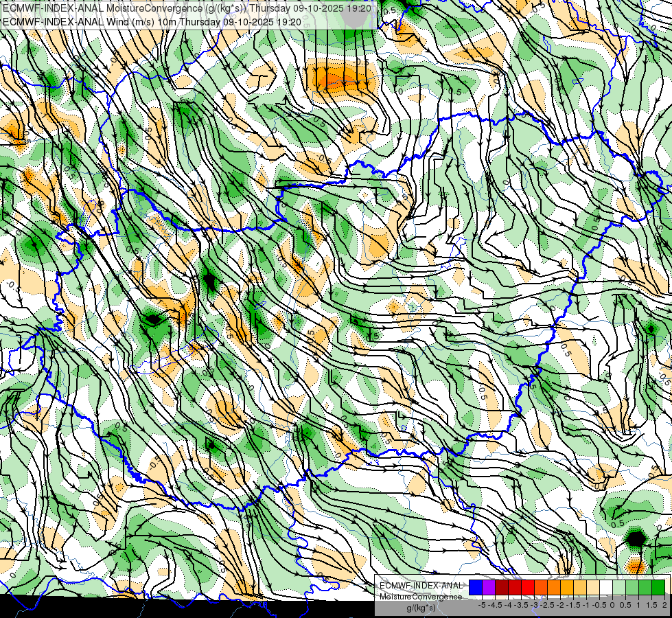Click the 'MoistureConvergence' label in the legend box
Screen dimensions: 672x618
(421, 597)
